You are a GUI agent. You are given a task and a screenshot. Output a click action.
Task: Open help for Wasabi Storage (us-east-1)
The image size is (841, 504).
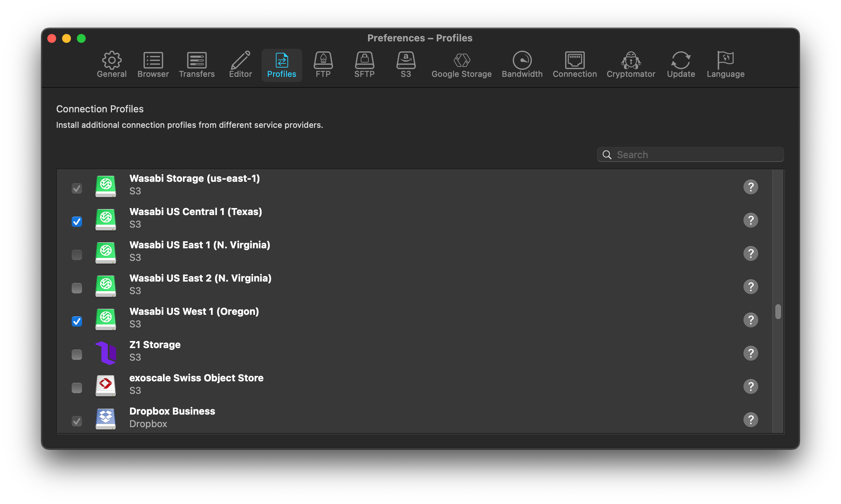tap(751, 187)
